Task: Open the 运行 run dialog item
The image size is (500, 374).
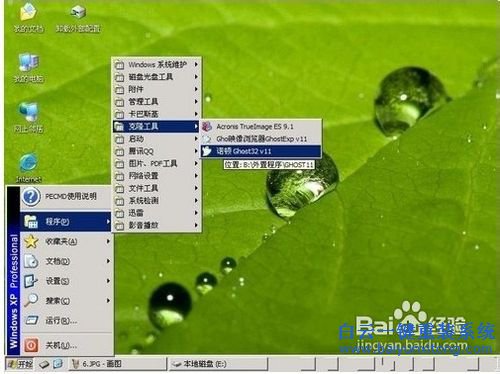Action: [66, 321]
